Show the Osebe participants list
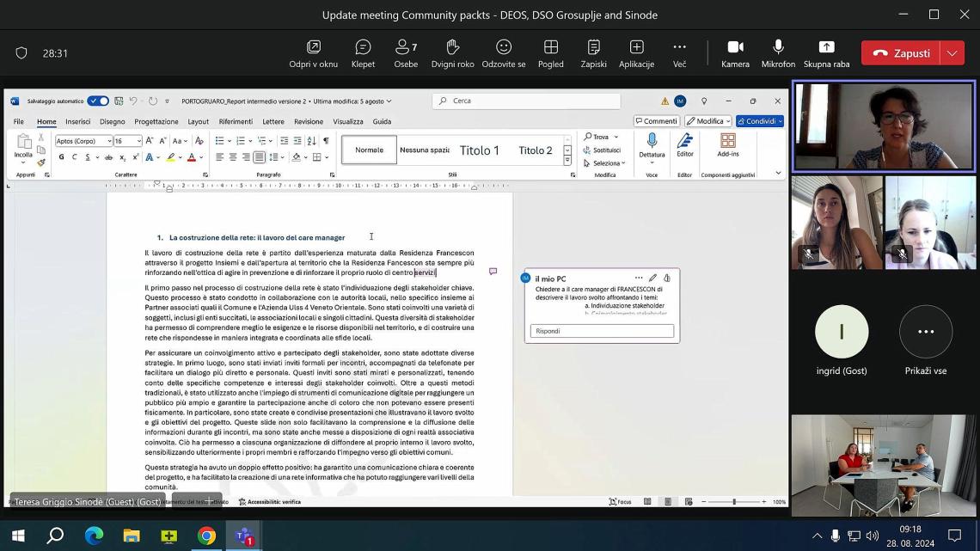 (406, 53)
